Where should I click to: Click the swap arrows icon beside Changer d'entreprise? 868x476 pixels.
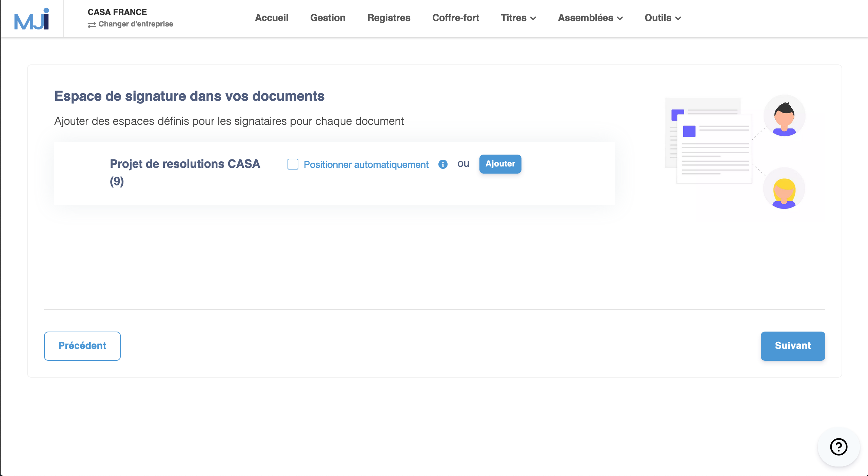coord(92,25)
